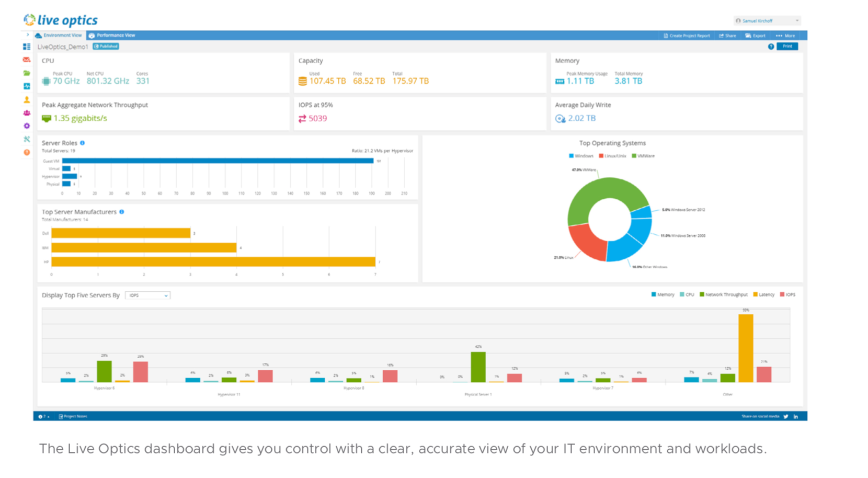The width and height of the screenshot is (868, 478).
Task: Select the orange user icon in sidebar
Action: coord(27,99)
